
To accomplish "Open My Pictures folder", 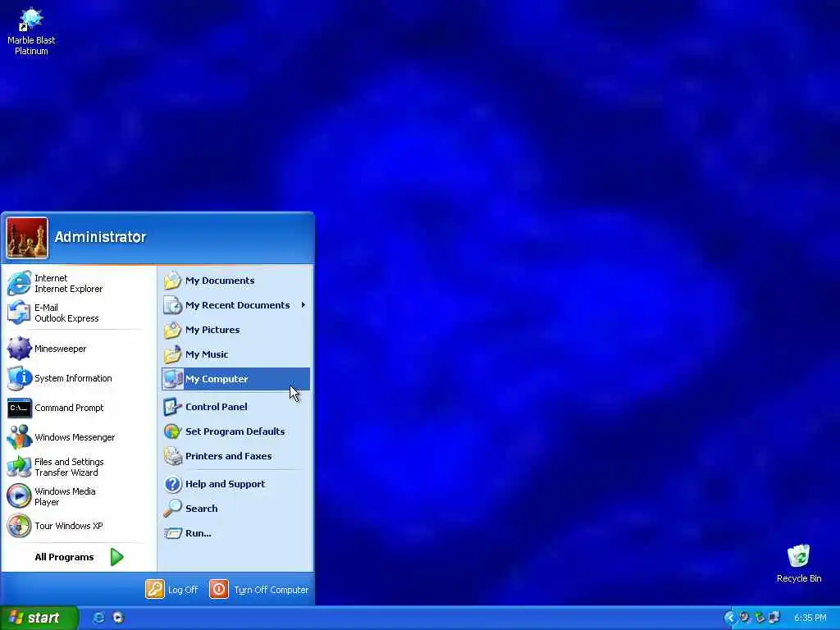I will pyautogui.click(x=235, y=330).
